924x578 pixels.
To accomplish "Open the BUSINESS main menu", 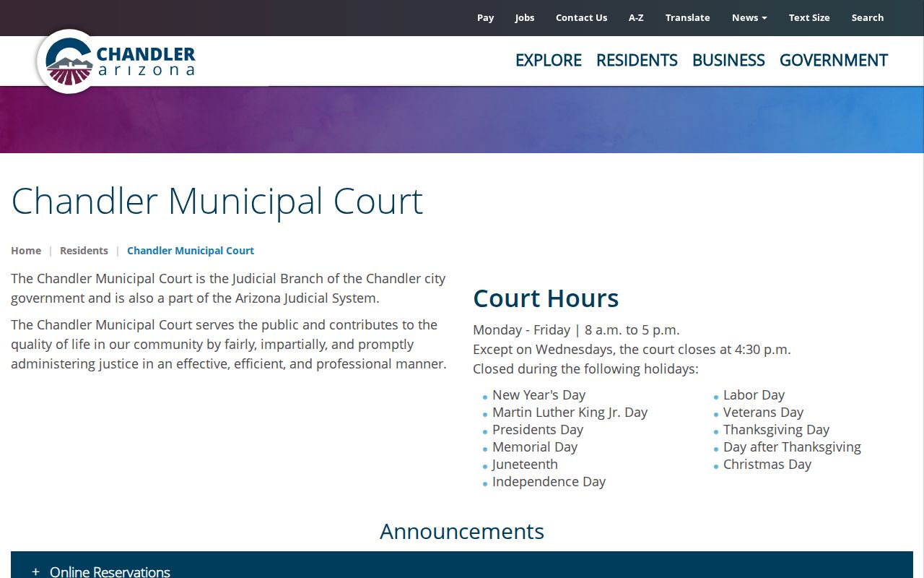I will (728, 60).
